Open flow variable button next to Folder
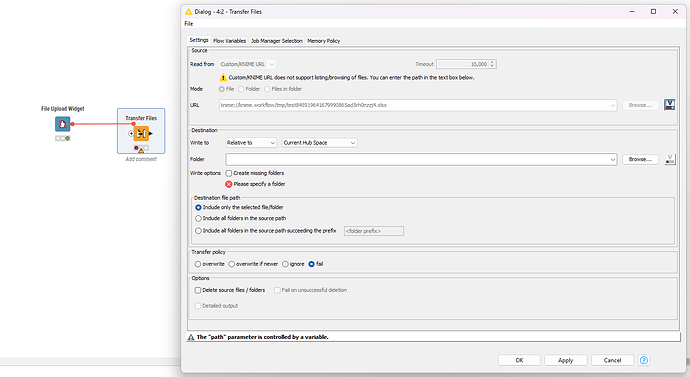 coord(670,159)
